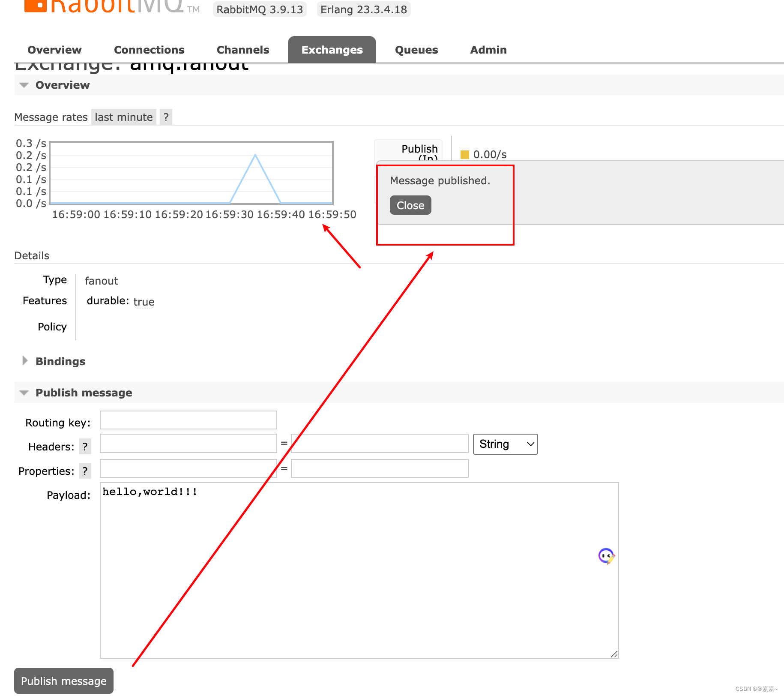Image resolution: width=784 pixels, height=696 pixels.
Task: Click the 0.00/s publish rate value
Action: 490,155
